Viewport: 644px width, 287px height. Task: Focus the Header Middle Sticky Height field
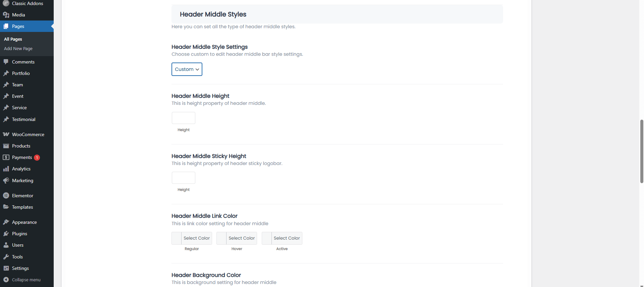(184, 178)
